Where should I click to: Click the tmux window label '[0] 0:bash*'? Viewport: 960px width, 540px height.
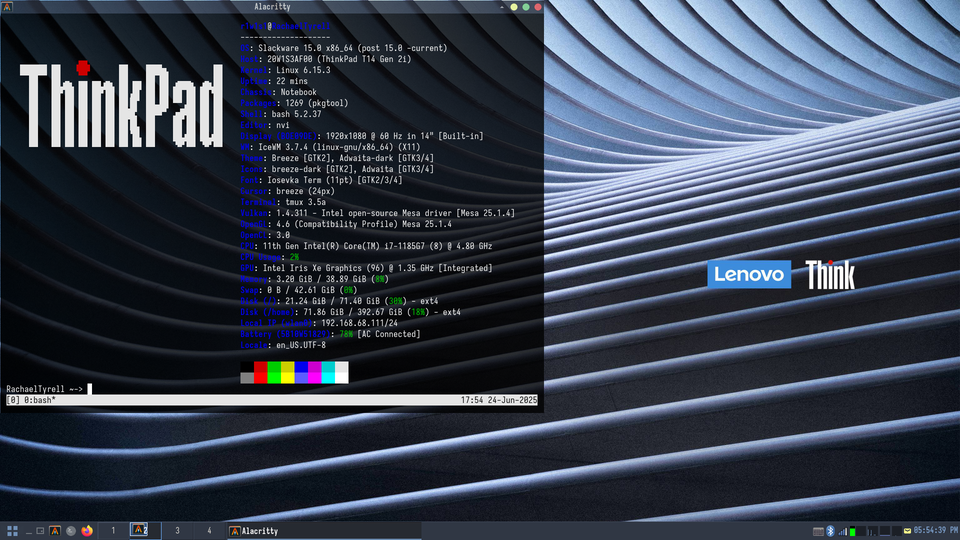(31, 400)
